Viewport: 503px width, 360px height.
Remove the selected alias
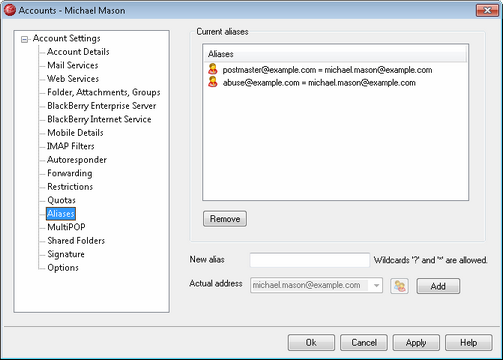click(x=225, y=219)
